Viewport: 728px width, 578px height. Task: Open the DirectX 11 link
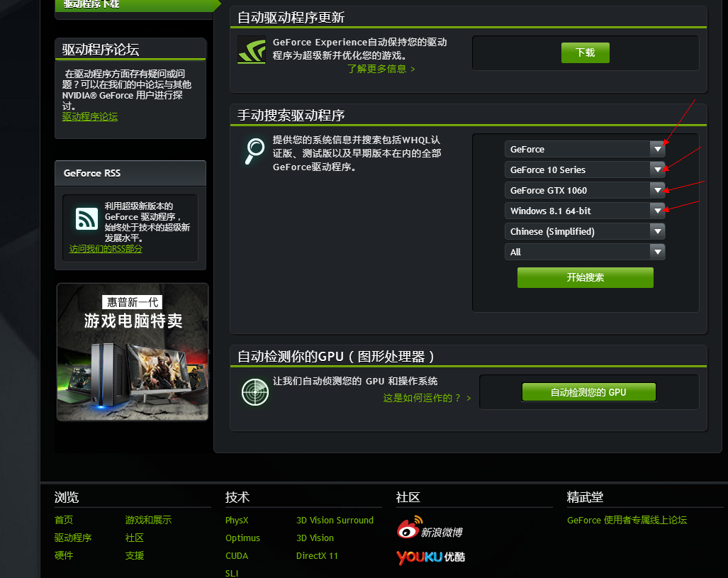coord(317,556)
